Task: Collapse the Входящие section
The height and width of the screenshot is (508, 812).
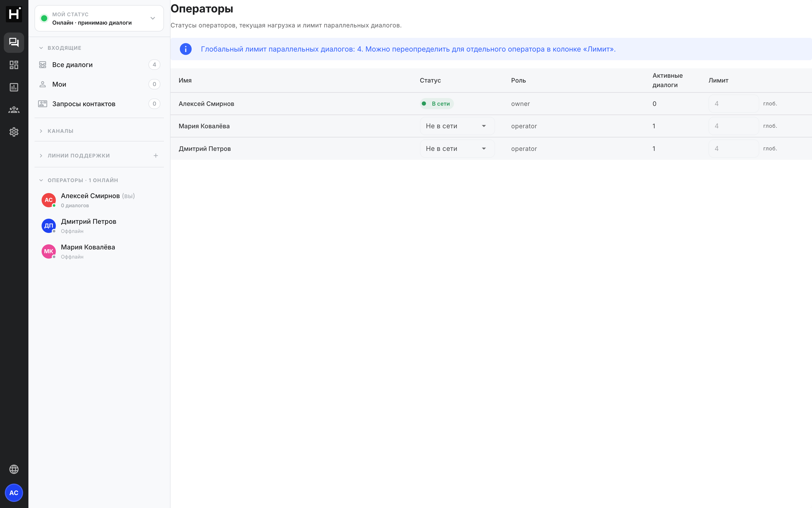Action: click(x=60, y=48)
